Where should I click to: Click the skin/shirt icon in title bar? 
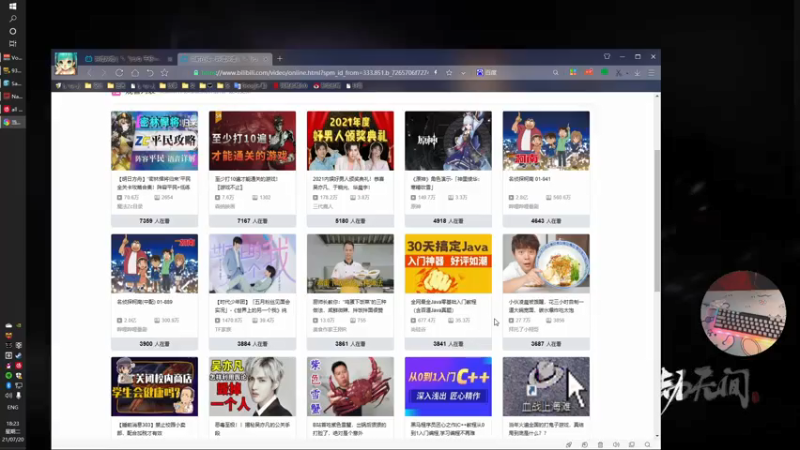point(607,57)
